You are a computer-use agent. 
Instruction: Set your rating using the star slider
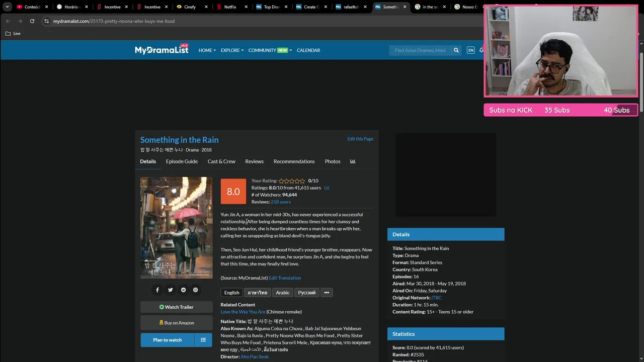292,180
